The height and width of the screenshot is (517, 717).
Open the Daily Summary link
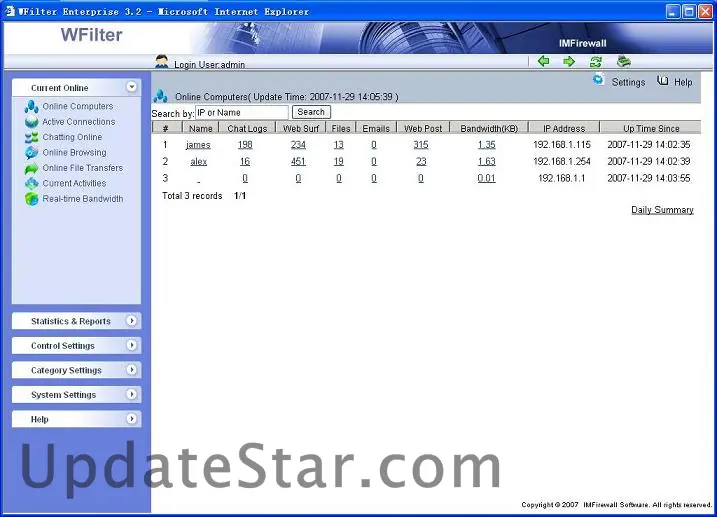tap(662, 210)
